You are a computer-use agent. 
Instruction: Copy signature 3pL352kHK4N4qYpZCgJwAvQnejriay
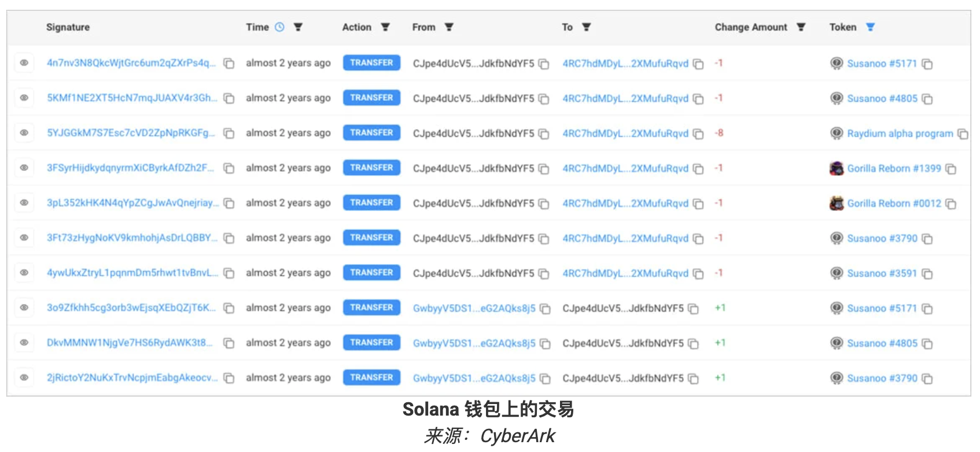pos(229,203)
